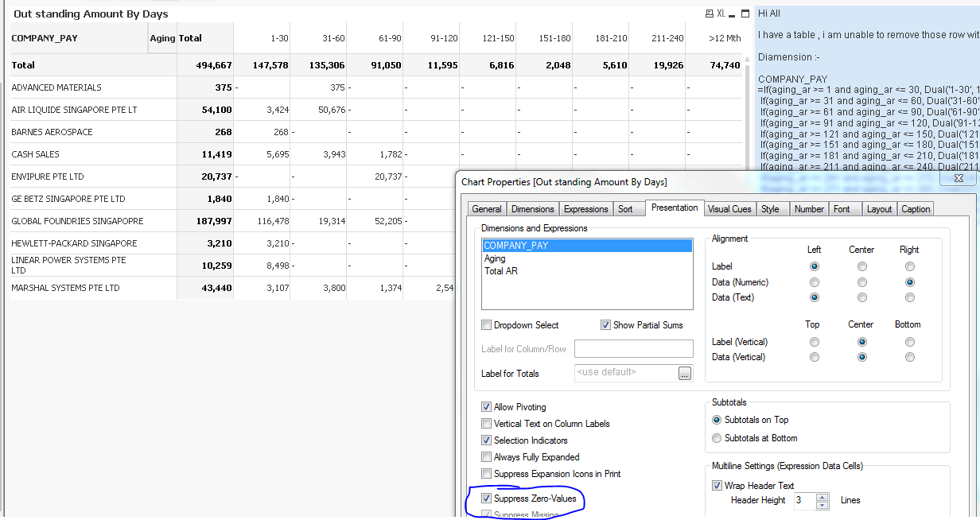Image resolution: width=980 pixels, height=520 pixels.
Task: Set Label alignment to Center
Action: 861,266
